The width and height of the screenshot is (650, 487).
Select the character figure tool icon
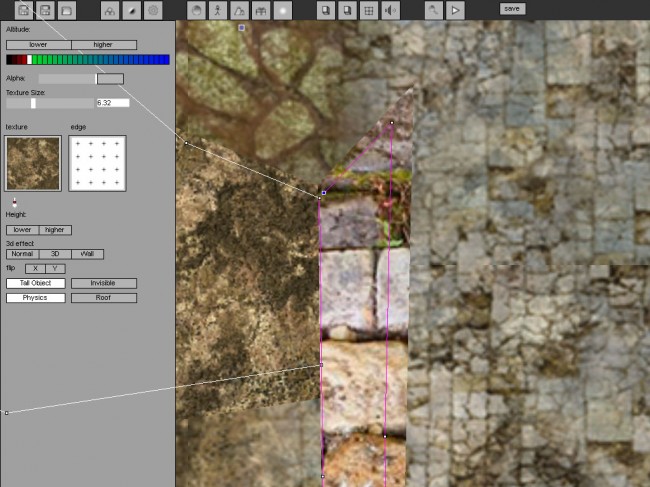tap(218, 10)
